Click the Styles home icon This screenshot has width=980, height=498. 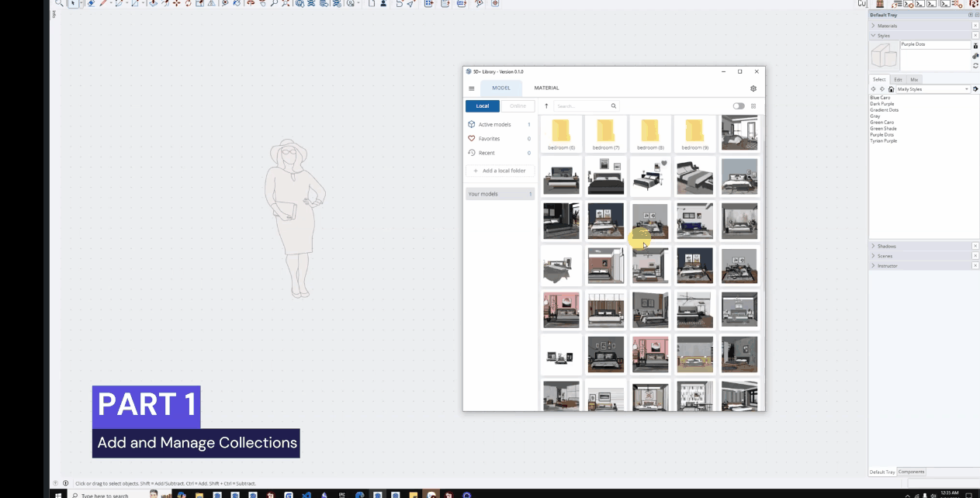point(891,89)
